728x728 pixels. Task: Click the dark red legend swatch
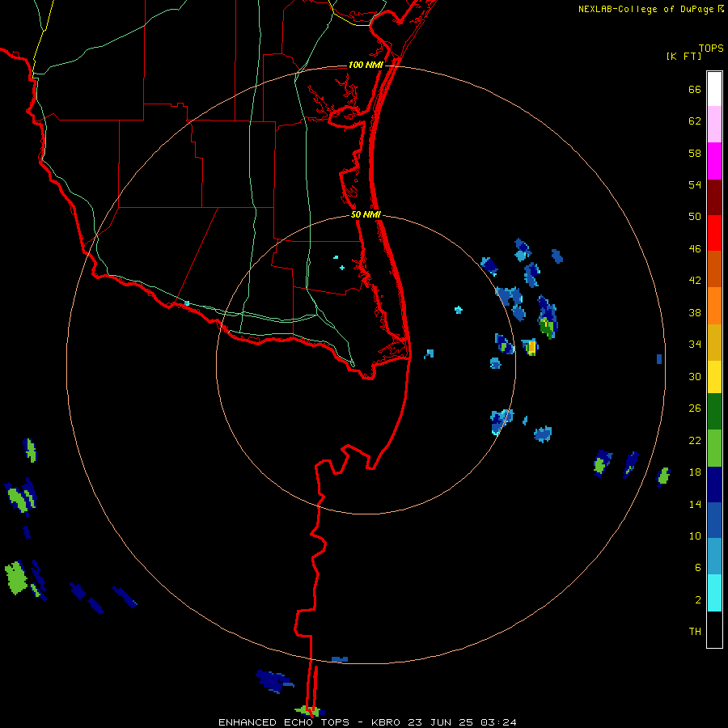pos(714,197)
